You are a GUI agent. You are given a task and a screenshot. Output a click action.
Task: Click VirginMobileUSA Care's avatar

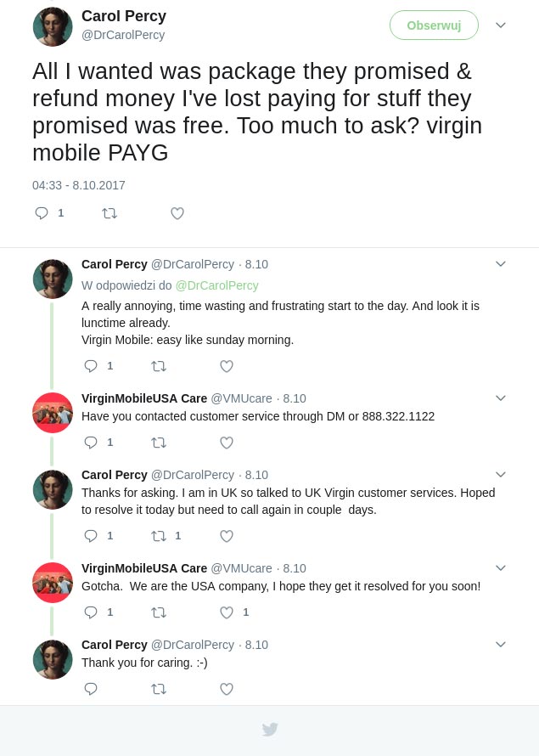[53, 413]
